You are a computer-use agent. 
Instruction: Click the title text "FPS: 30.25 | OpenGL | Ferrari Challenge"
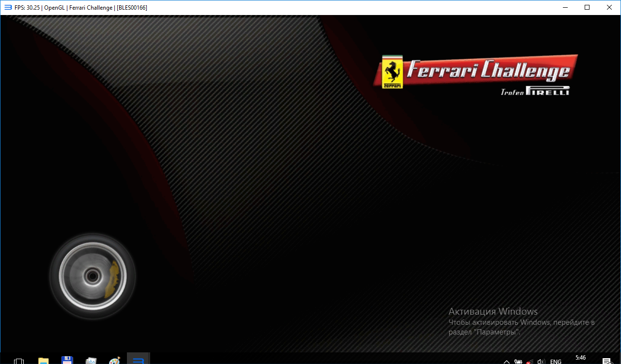pos(64,8)
